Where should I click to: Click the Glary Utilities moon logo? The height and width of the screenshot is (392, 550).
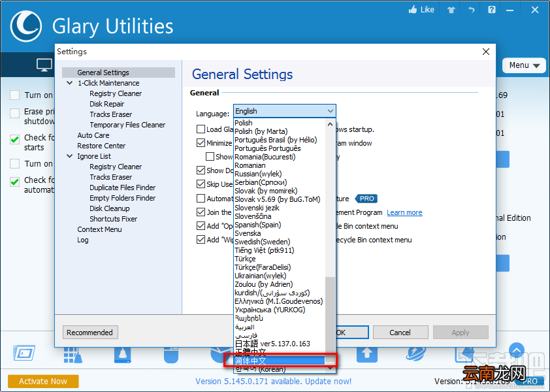26,26
